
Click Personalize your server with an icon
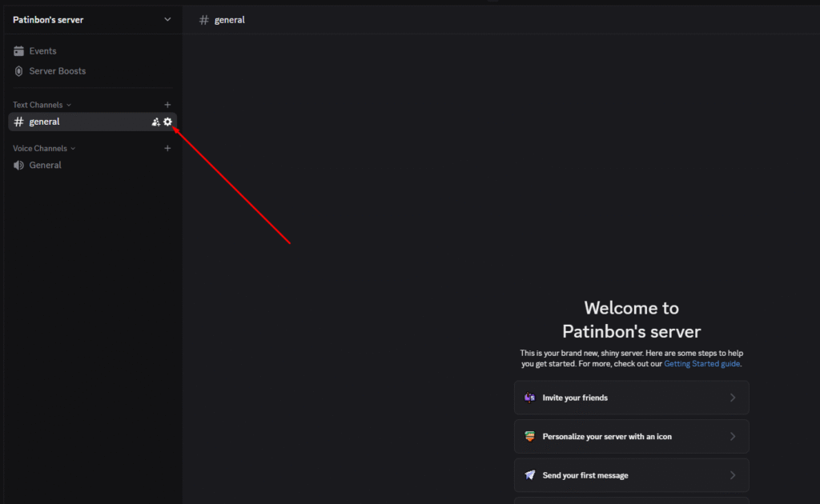631,436
